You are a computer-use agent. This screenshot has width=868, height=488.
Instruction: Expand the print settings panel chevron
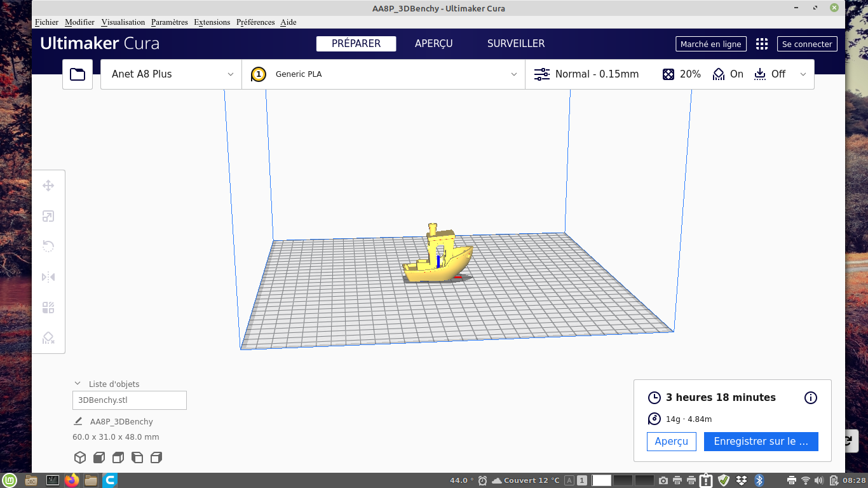(803, 74)
